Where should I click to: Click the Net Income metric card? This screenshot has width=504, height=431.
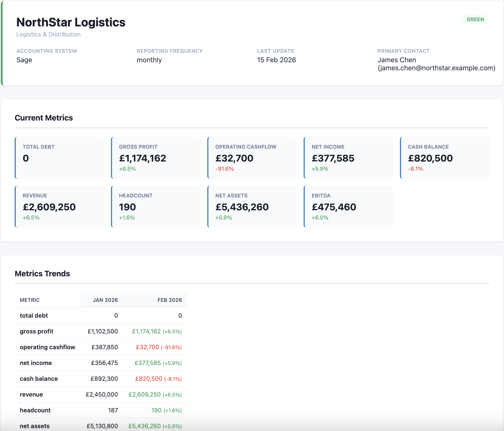pos(348,158)
